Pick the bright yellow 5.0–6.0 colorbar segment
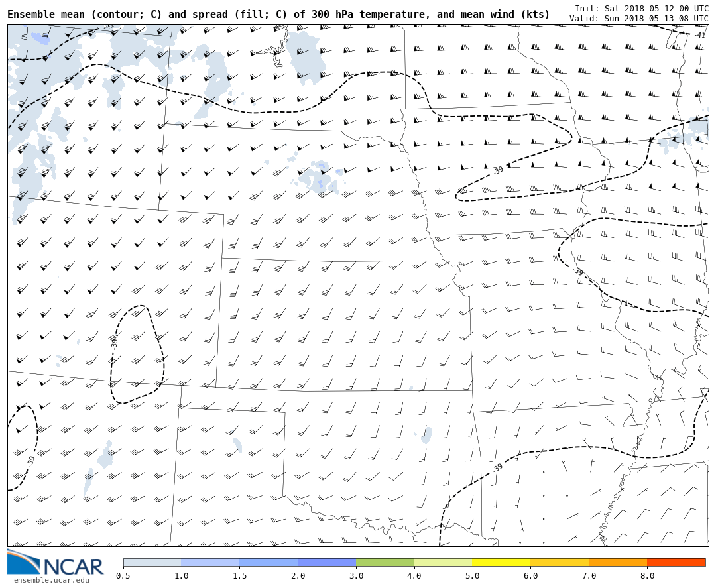 (501, 562)
